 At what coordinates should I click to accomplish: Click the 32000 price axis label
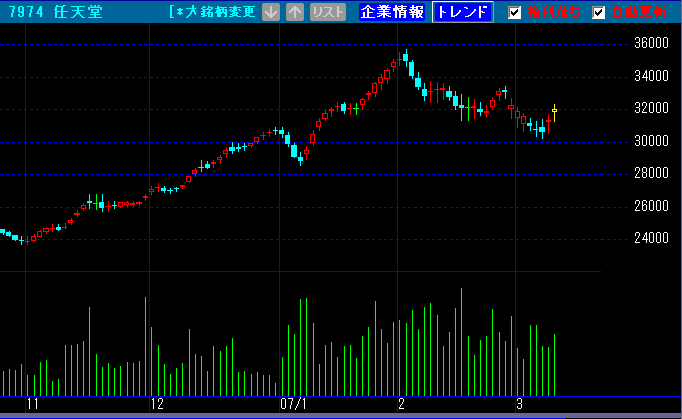(651, 107)
